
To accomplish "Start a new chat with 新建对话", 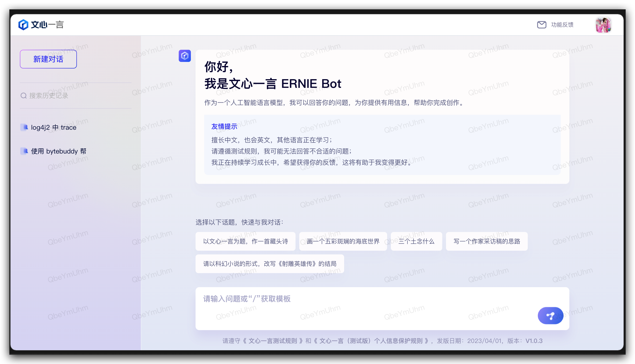I will [48, 59].
